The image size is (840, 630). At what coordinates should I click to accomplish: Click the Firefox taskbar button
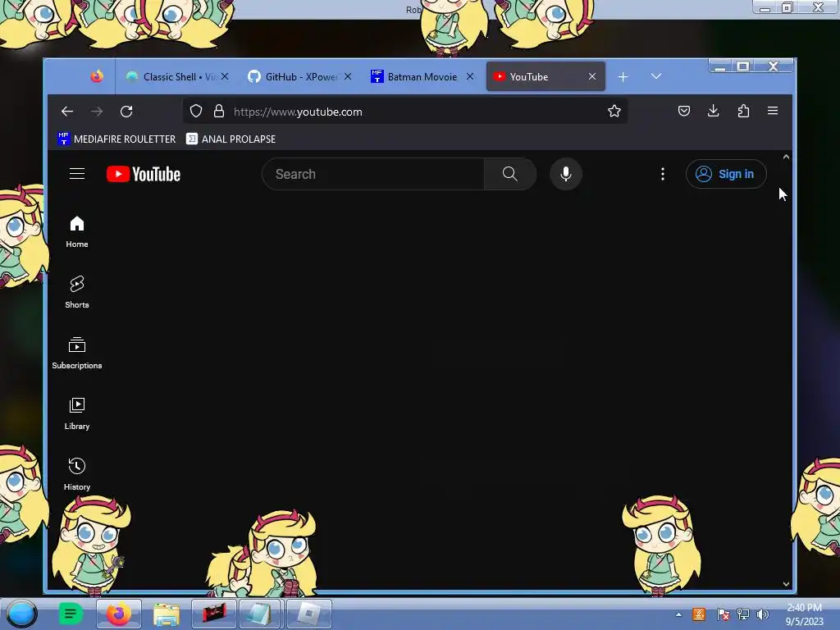pos(119,614)
